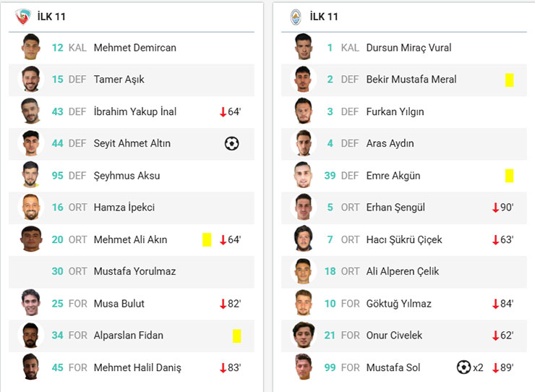Click Tamer Aşık's player photo
535x392 pixels.
(x=31, y=80)
